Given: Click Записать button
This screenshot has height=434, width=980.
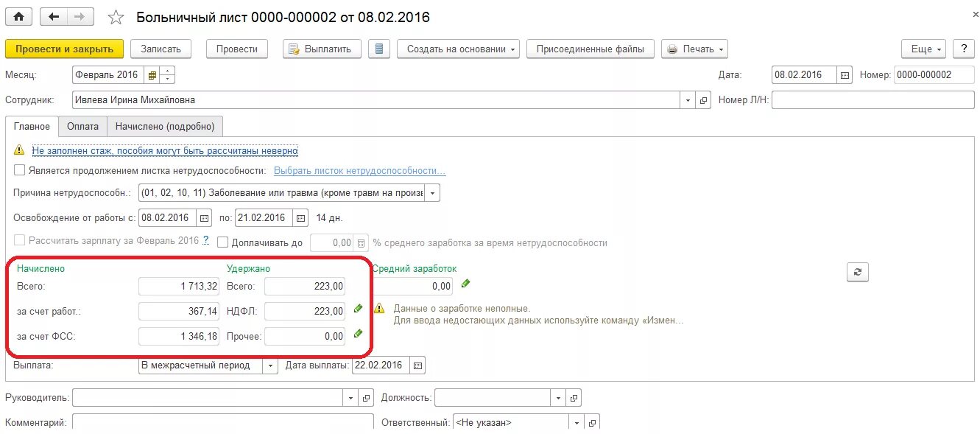Looking at the screenshot, I should (161, 49).
